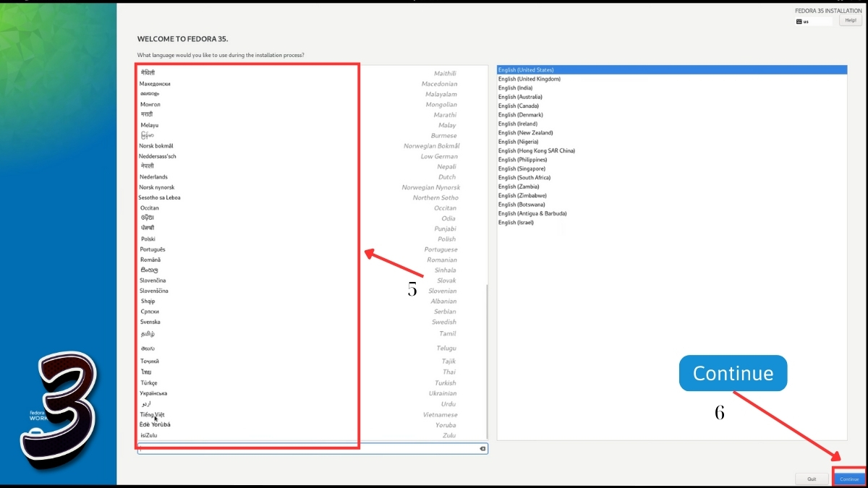Select Melayu (Malay) language row

[311, 125]
